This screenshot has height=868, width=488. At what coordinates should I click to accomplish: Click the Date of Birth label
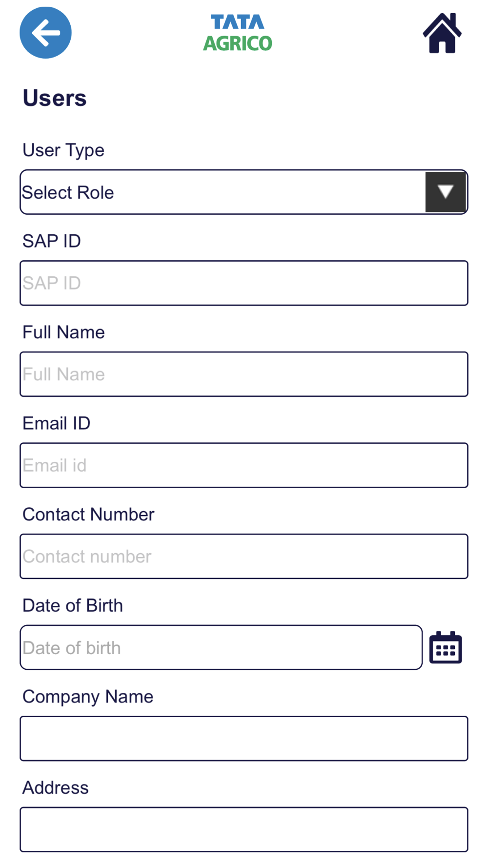click(73, 606)
